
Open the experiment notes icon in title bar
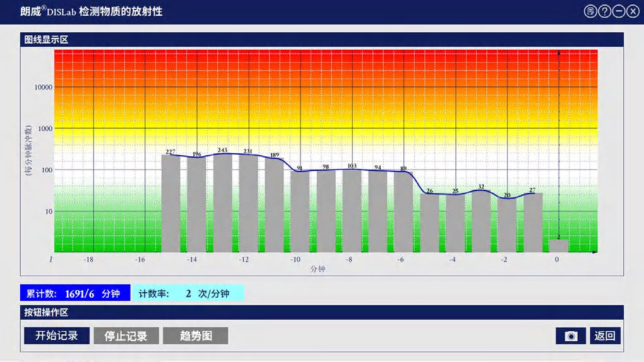(590, 11)
